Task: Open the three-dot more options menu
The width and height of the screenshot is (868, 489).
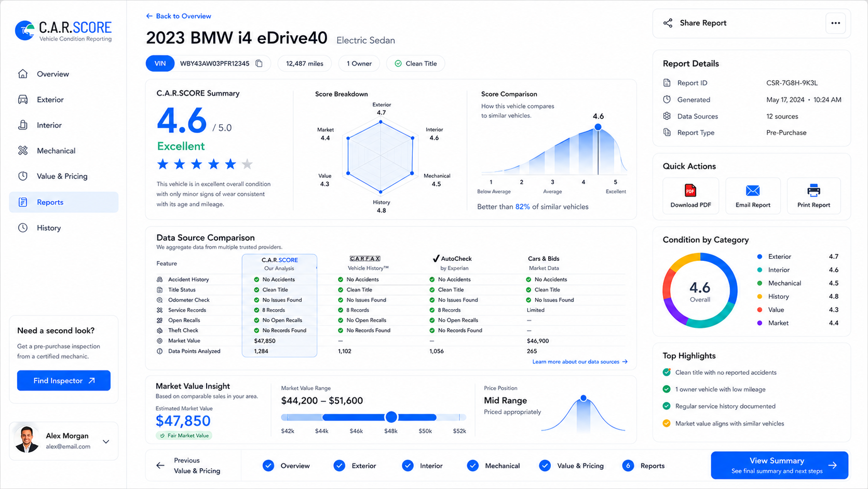Action: 835,23
